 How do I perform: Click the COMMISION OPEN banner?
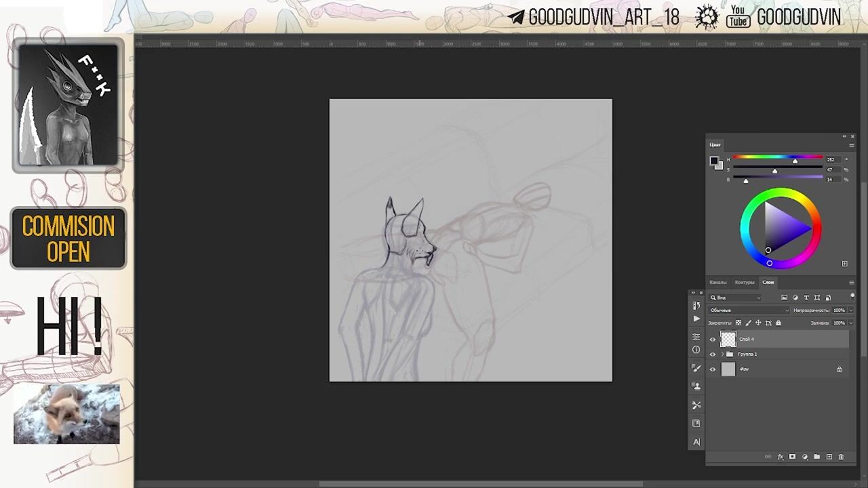[x=68, y=239]
